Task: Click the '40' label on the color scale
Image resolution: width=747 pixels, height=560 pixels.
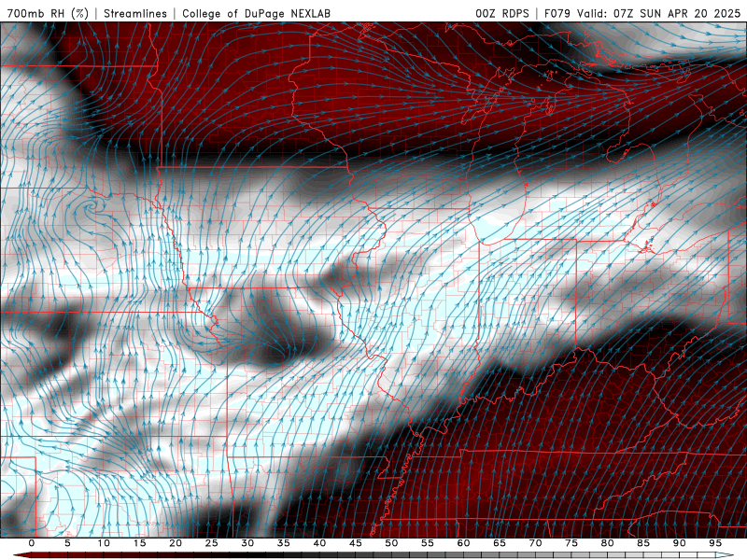Action: (x=319, y=543)
